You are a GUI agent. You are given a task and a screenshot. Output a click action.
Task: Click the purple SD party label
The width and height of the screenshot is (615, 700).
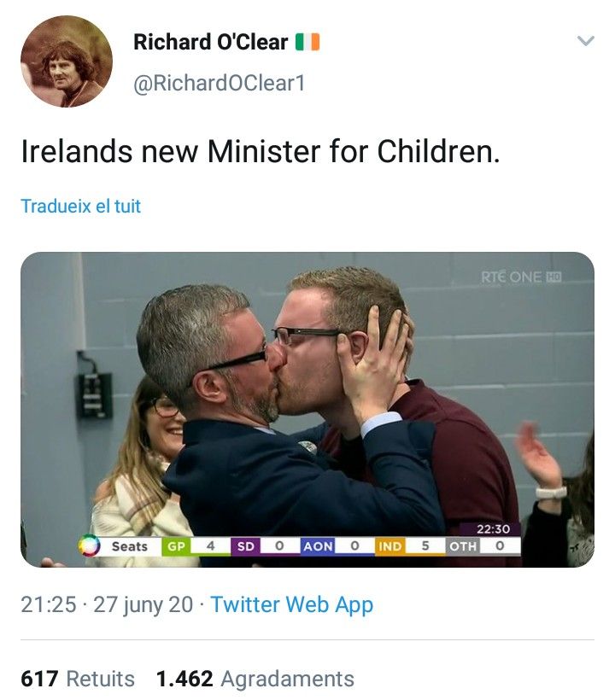point(245,545)
